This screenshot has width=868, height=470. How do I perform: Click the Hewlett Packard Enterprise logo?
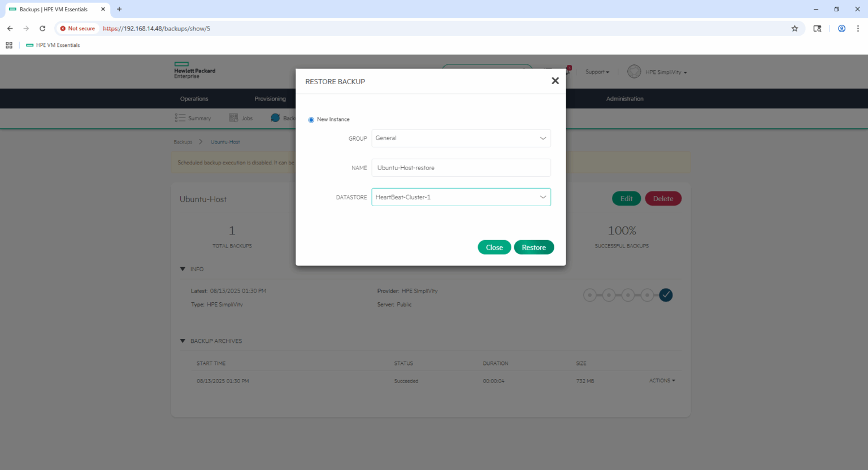coord(194,71)
